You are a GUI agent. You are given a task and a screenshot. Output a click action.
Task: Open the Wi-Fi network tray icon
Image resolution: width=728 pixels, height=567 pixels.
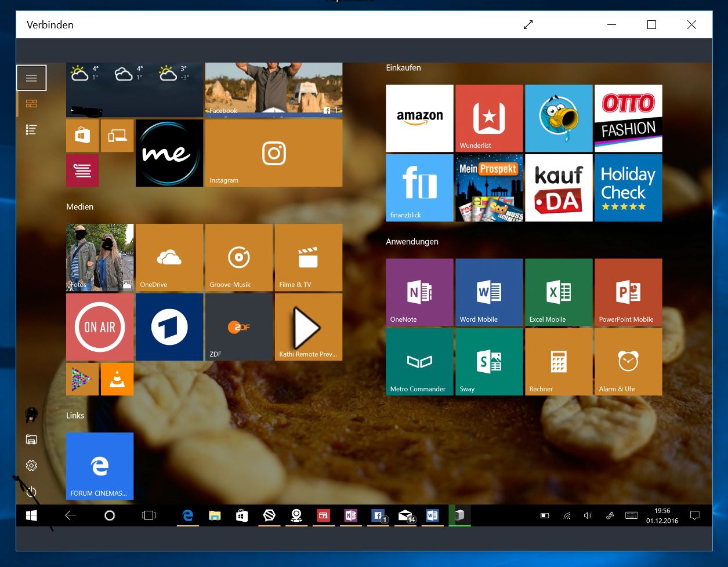pos(567,515)
